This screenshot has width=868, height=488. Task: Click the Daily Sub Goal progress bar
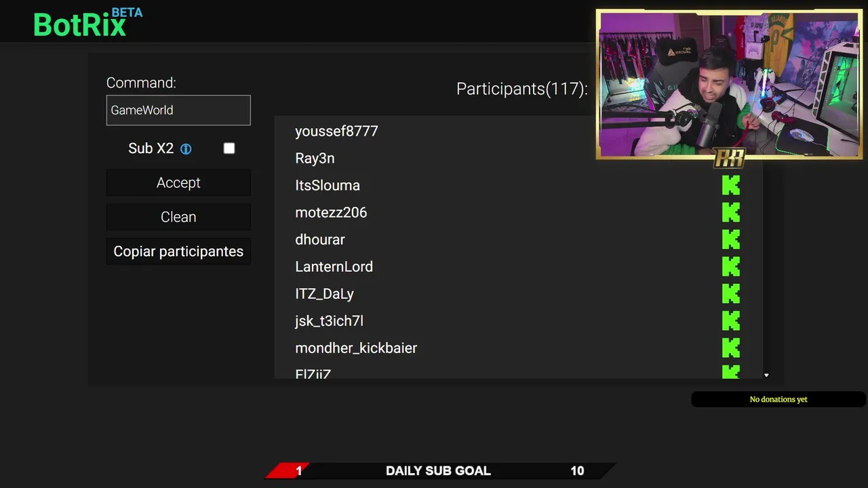coord(440,470)
